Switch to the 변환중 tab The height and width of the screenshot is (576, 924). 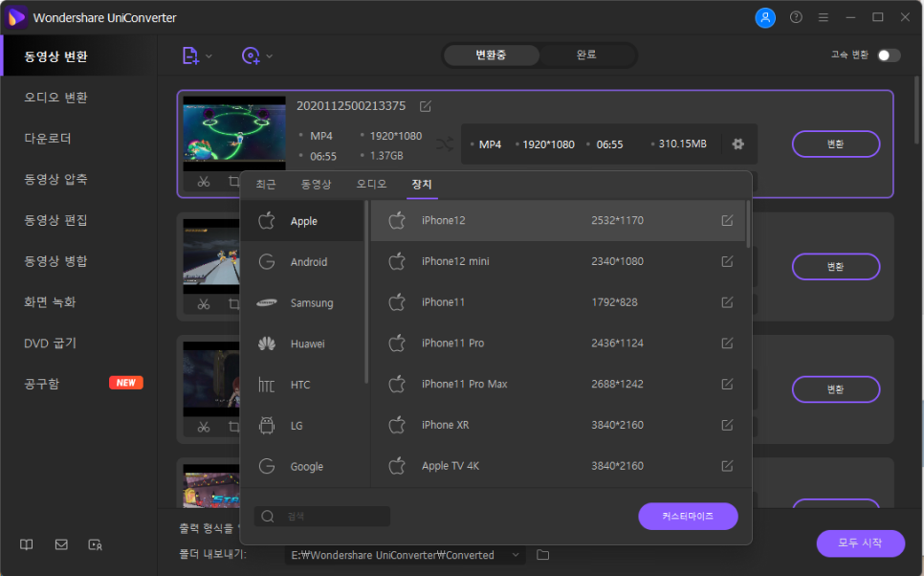pos(491,55)
